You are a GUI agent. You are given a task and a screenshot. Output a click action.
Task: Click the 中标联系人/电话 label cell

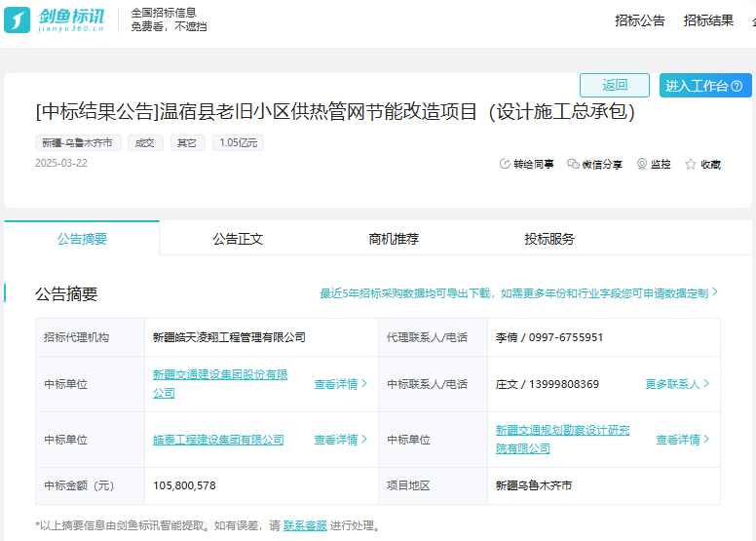point(433,384)
